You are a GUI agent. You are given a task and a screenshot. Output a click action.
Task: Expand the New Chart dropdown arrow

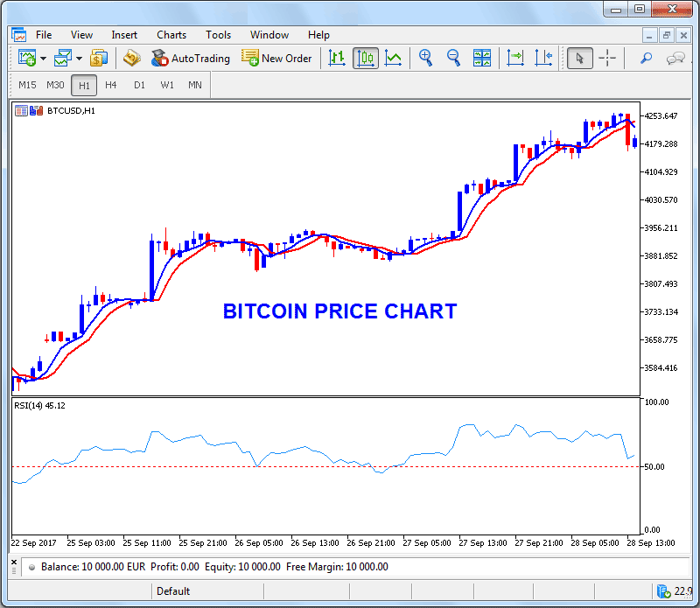pyautogui.click(x=43, y=59)
